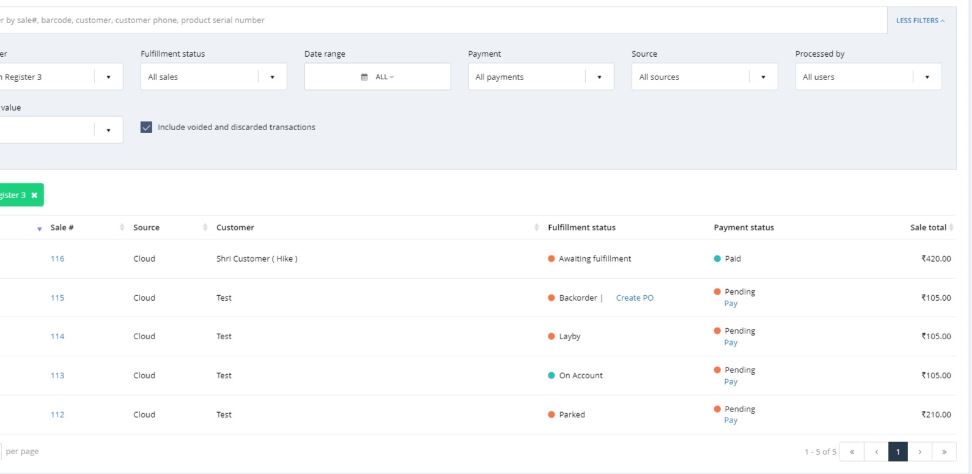Uncheck Include voided and discarded transactions
Image resolution: width=972 pixels, height=474 pixels.
click(147, 127)
